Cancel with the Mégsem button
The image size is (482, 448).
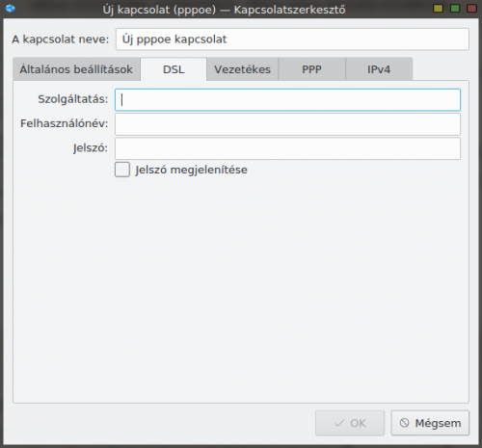430,423
